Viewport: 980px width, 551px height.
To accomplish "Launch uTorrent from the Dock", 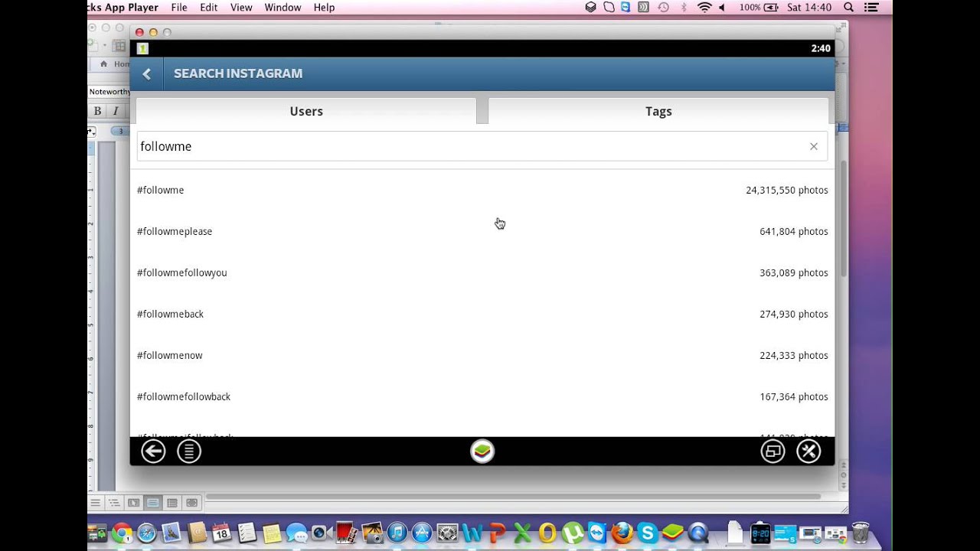I will tap(572, 533).
